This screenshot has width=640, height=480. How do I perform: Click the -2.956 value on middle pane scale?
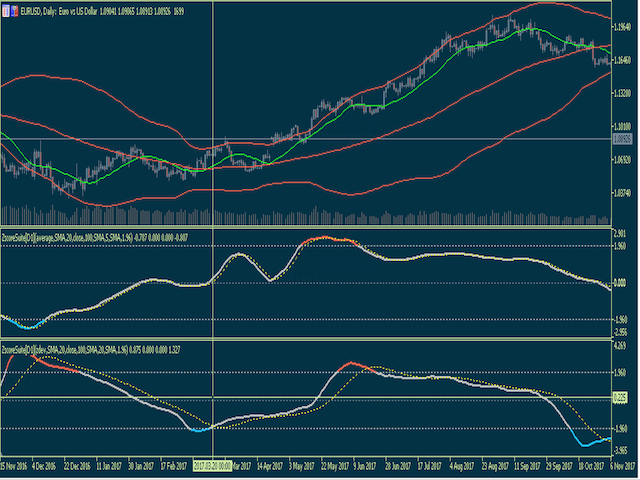tap(621, 332)
